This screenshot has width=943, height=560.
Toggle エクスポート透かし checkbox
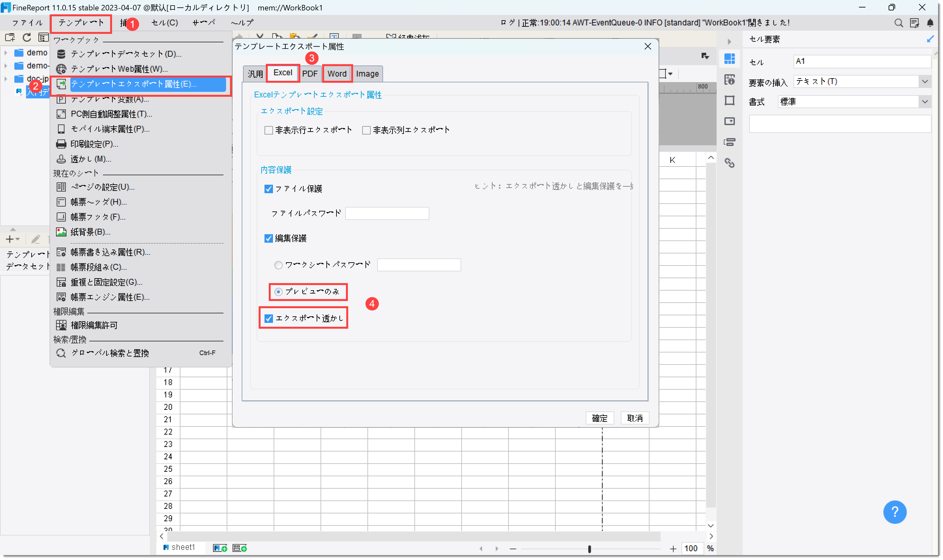[x=268, y=319]
